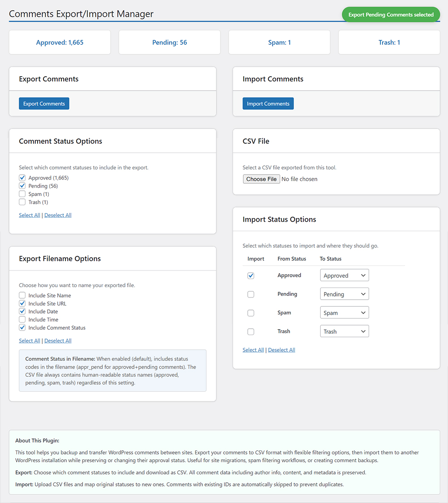The image size is (448, 503).
Task: Click the About This Plugin heading
Action: 37,440
